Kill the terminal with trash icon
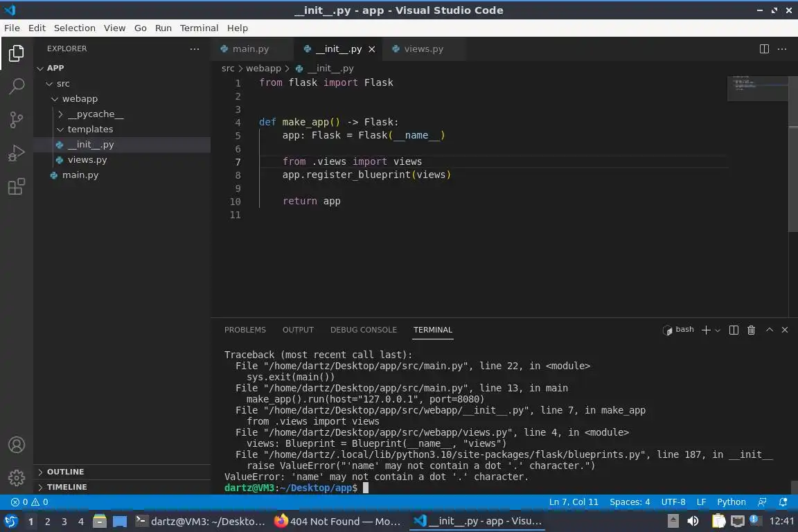 tap(751, 330)
